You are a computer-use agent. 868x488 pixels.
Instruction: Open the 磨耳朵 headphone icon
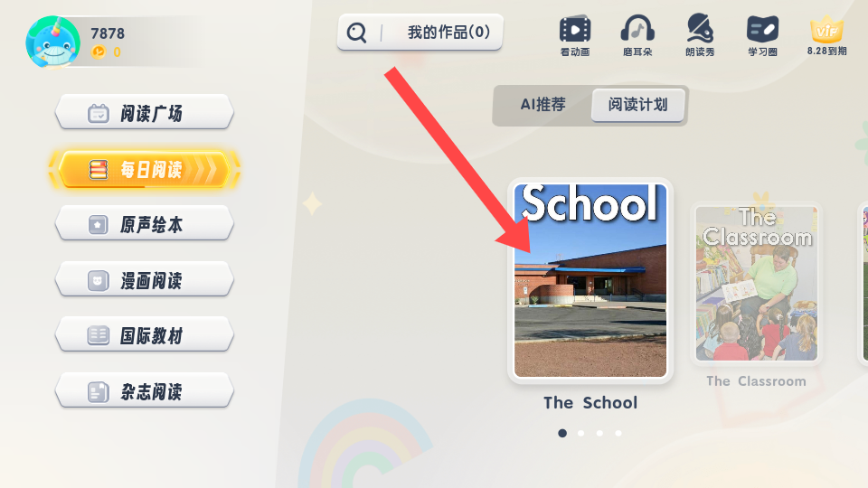click(x=637, y=28)
